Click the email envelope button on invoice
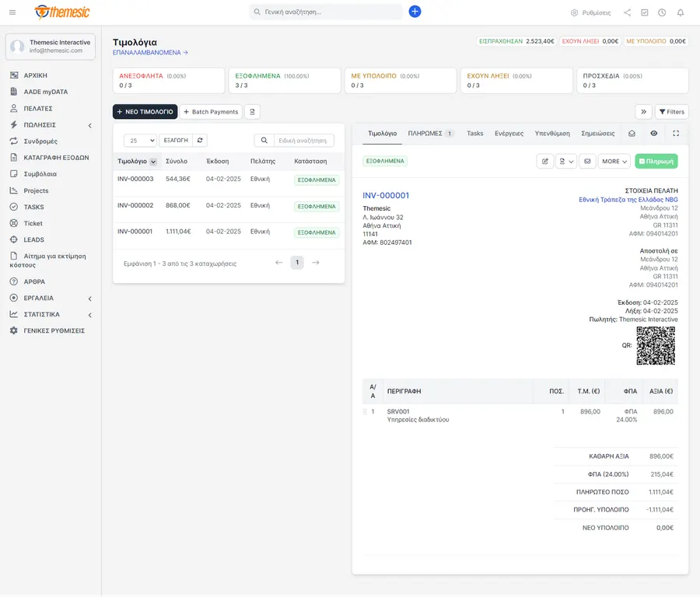 tap(587, 161)
